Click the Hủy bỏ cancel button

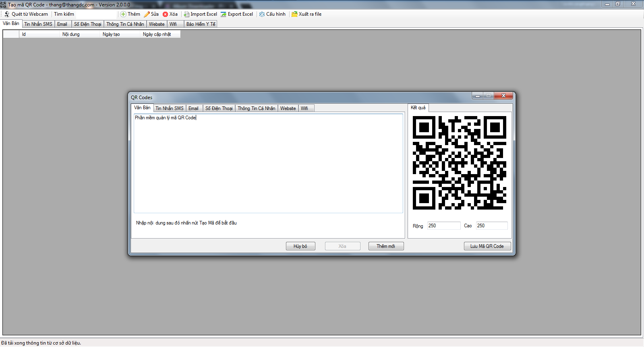[300, 246]
